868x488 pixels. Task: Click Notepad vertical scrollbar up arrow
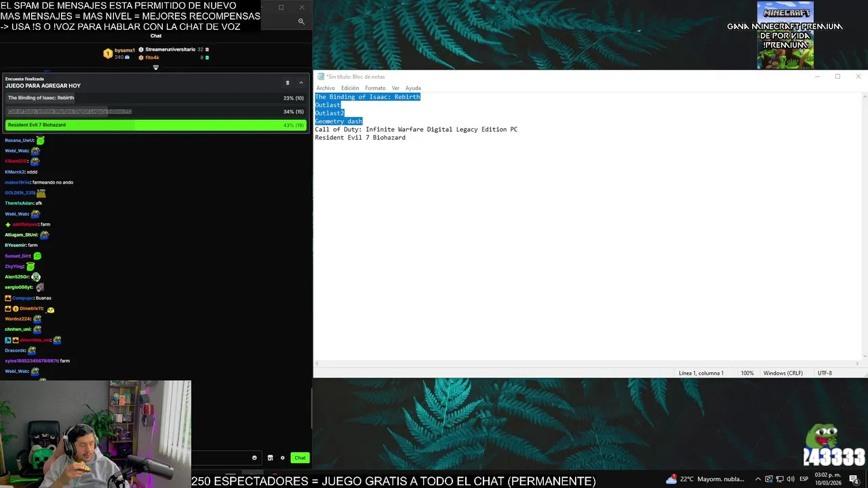865,97
